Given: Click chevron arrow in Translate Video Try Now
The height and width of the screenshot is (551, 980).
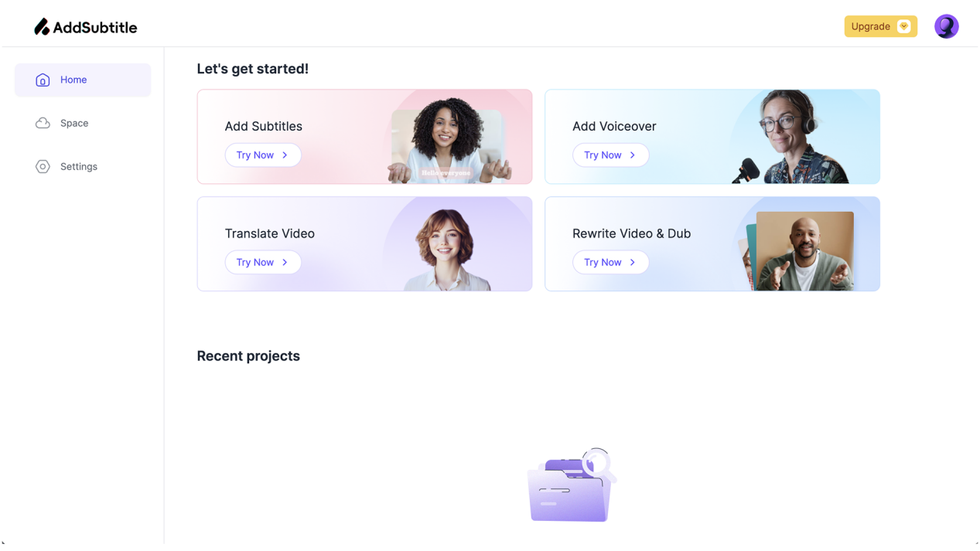Looking at the screenshot, I should 285,263.
